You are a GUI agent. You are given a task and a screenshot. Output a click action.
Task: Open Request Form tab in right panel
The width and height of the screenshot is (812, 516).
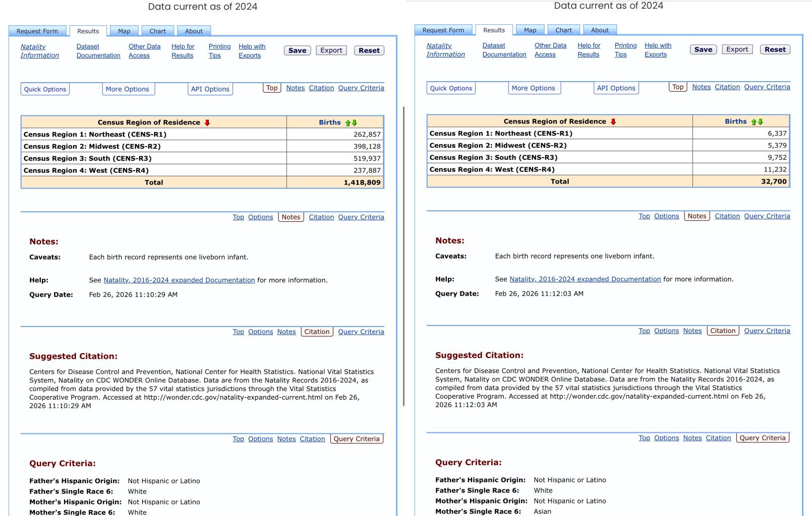pyautogui.click(x=443, y=30)
